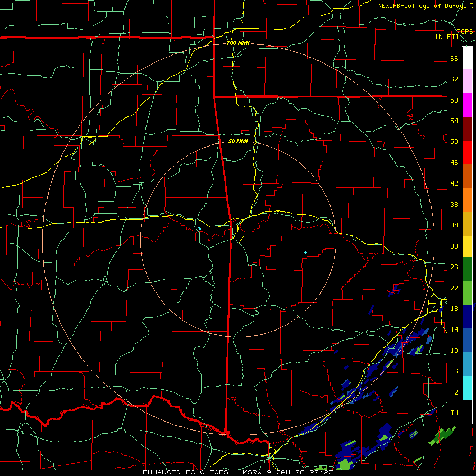Click the dark red (maroon) legend swatch
Viewport: 476px width, 476px height.
pyautogui.click(x=467, y=129)
